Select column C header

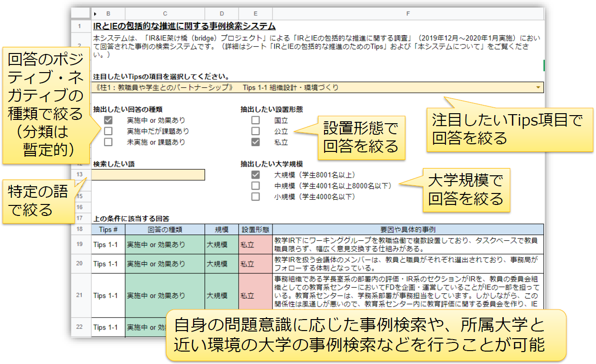pos(165,14)
